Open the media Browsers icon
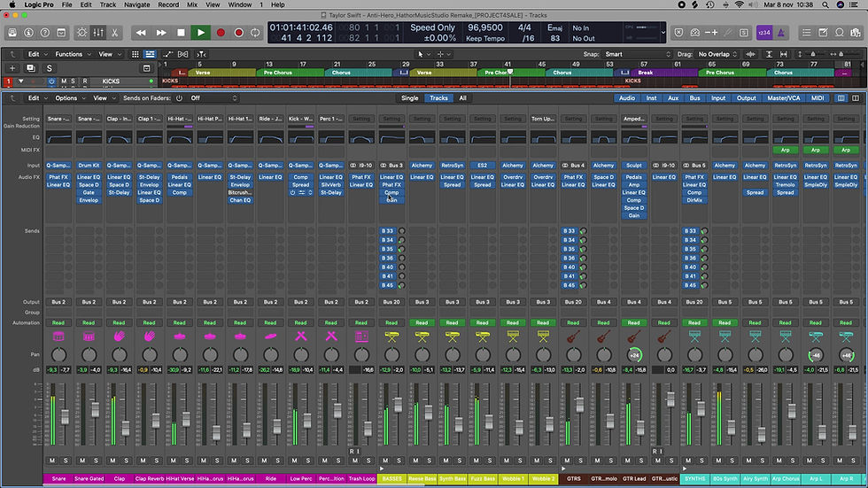This screenshot has width=868, height=488. pos(856,33)
